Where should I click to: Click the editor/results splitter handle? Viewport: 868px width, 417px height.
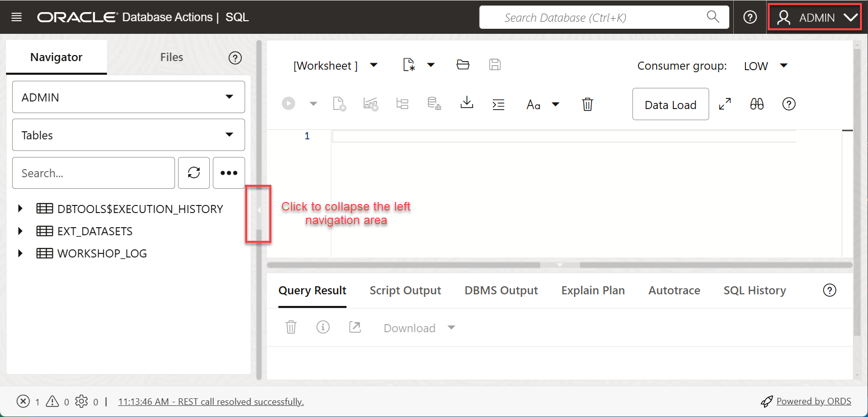click(x=560, y=265)
